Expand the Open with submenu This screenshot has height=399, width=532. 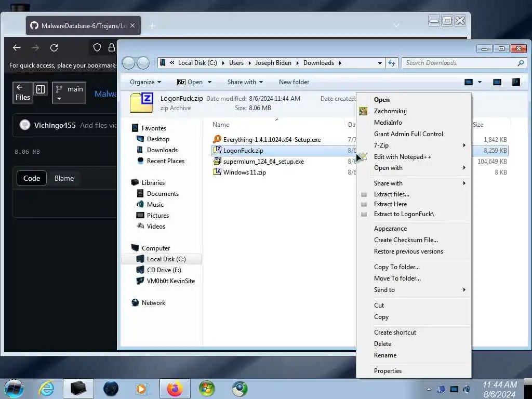(414, 168)
